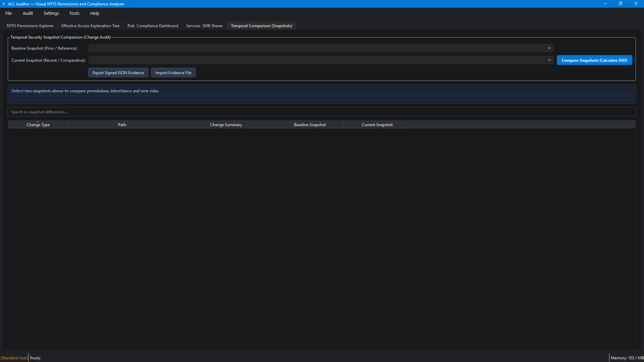
Task: Switch to Effective Access Explanation Tree tab
Action: coord(90,26)
